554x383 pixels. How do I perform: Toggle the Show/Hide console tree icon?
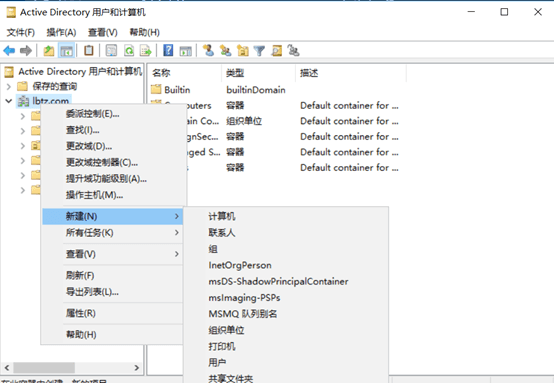66,51
